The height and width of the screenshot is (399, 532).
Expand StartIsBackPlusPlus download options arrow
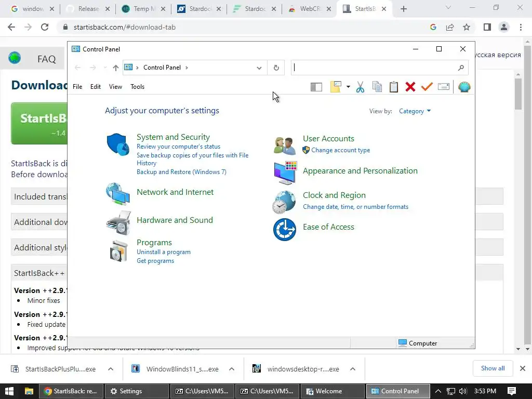(x=111, y=369)
